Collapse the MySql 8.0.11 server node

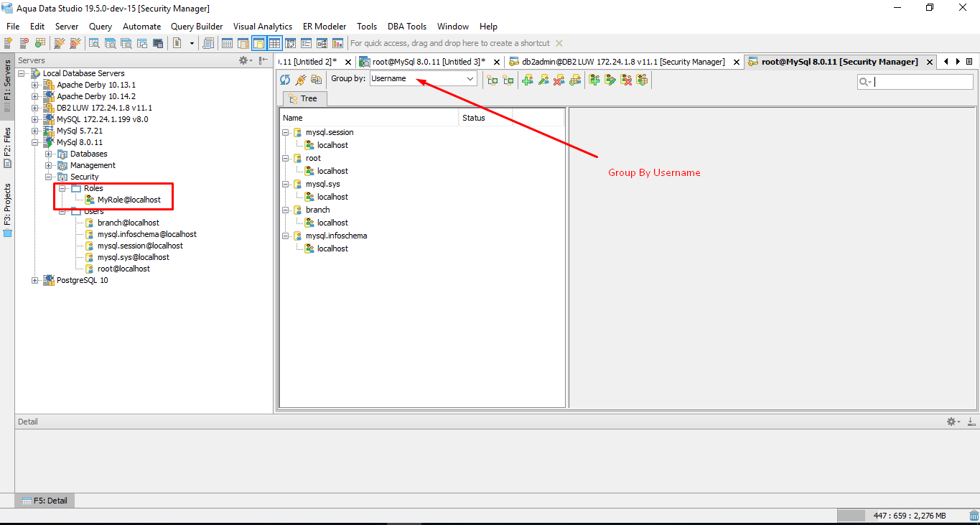point(35,142)
